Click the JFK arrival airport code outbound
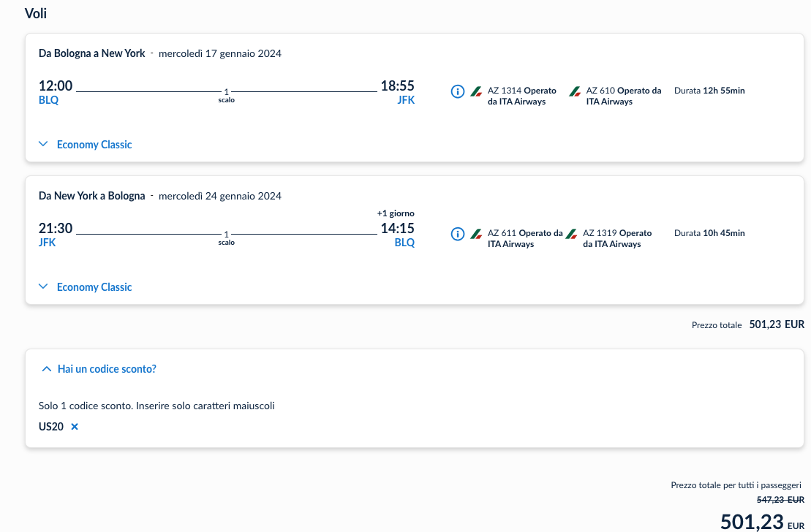Image resolution: width=811 pixels, height=532 pixels. (405, 101)
